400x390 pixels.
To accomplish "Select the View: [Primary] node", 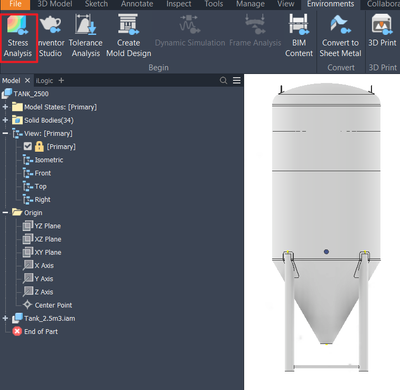I will click(x=42, y=133).
